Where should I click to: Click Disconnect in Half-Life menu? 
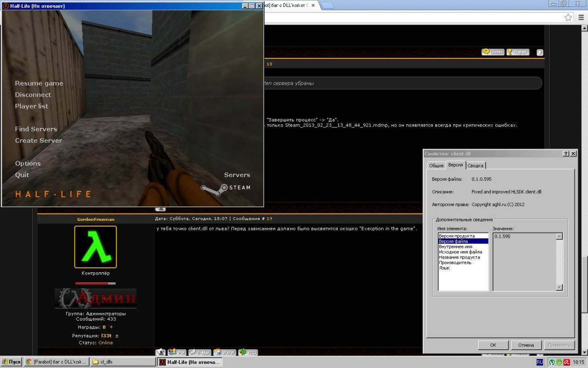point(33,95)
